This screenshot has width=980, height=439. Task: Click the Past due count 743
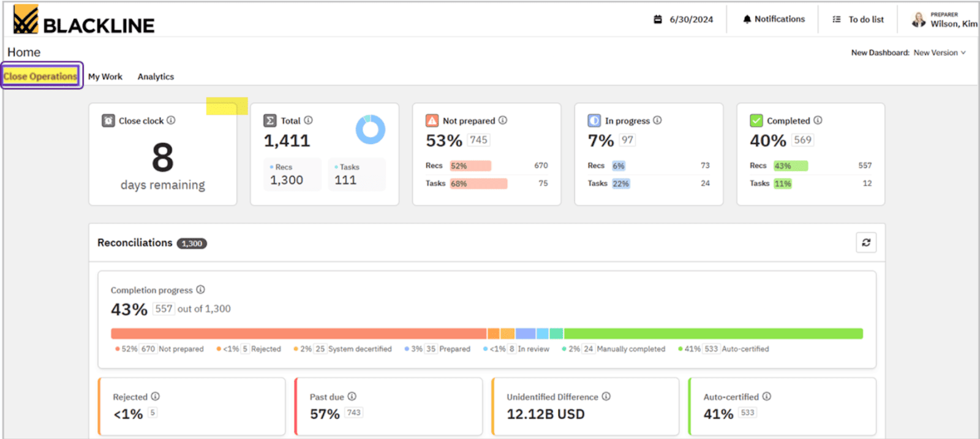[354, 413]
